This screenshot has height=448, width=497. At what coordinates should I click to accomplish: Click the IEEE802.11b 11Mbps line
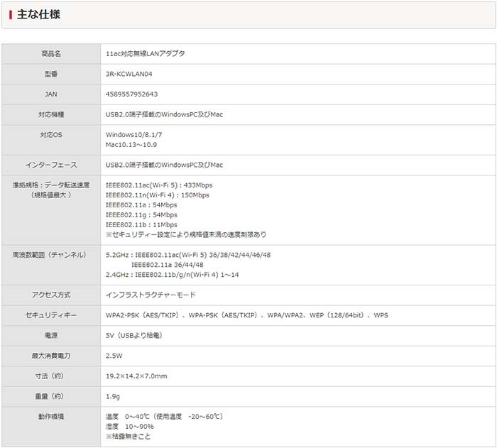pyautogui.click(x=141, y=224)
